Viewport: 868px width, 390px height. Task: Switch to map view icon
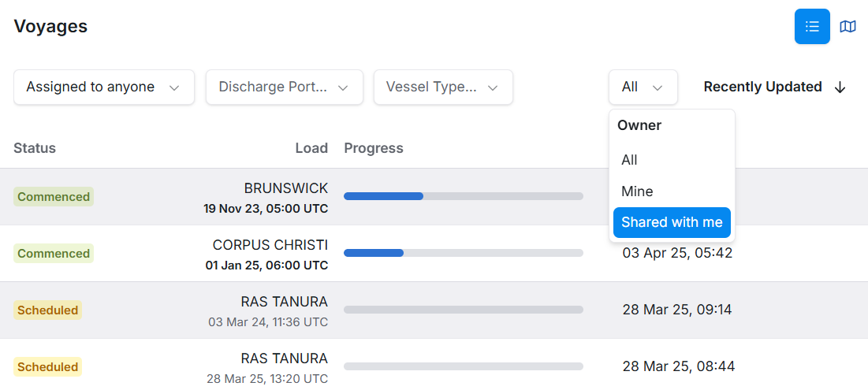[x=848, y=27]
